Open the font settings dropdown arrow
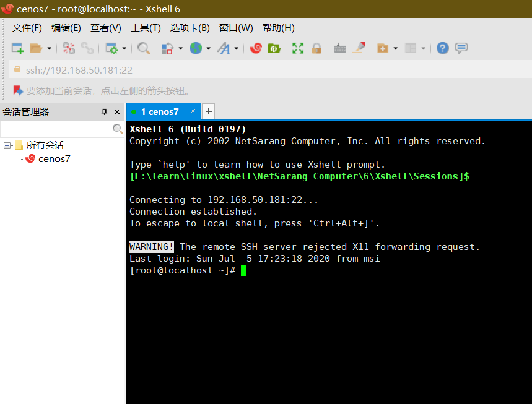The image size is (532, 404). click(237, 48)
